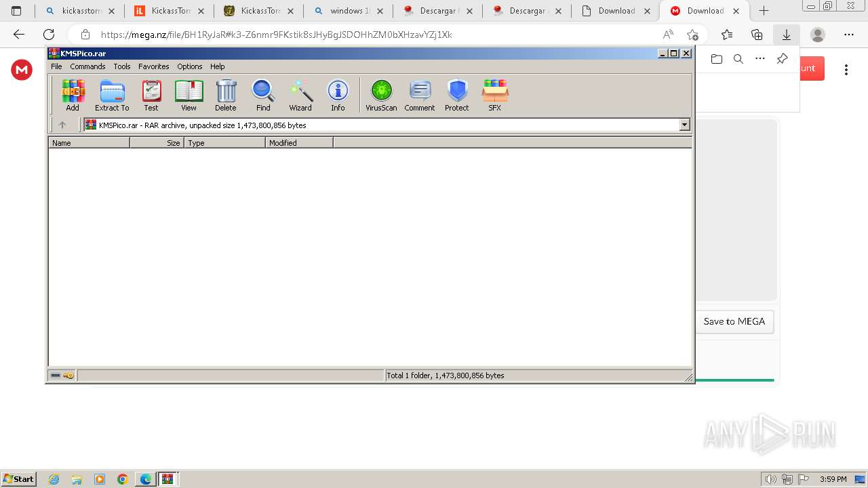
Task: Expand the archive path dropdown
Action: [684, 125]
